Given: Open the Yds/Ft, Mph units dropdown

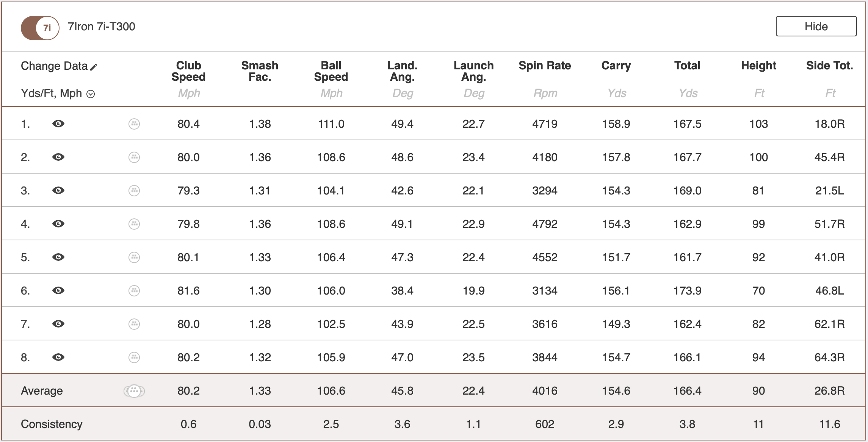Looking at the screenshot, I should 91,94.
